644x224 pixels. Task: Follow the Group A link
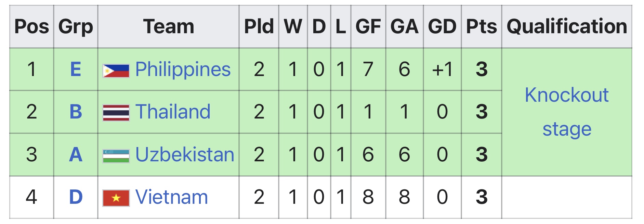coord(76,154)
